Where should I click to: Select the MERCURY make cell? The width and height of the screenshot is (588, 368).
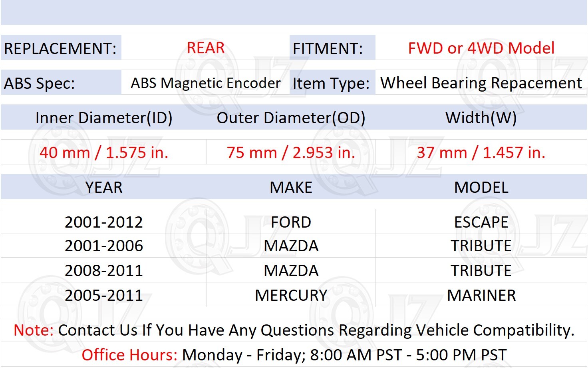pos(291,295)
